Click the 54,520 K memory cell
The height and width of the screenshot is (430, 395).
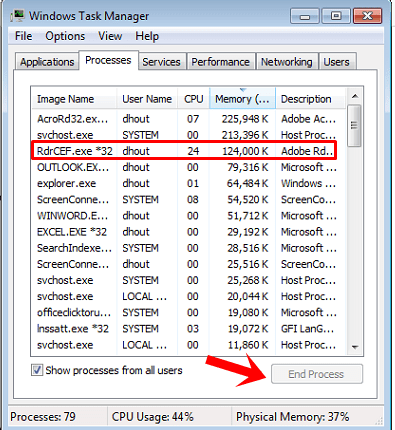click(x=248, y=199)
